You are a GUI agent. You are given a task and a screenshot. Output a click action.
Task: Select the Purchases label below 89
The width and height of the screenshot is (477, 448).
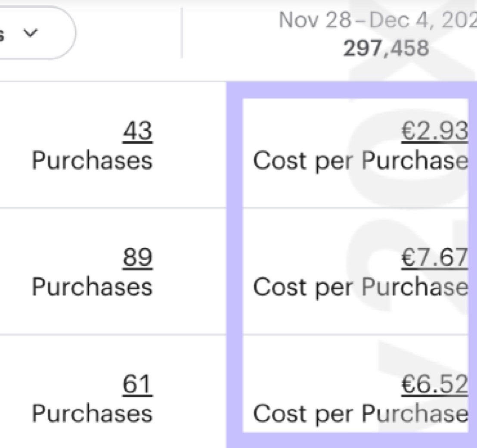(92, 287)
